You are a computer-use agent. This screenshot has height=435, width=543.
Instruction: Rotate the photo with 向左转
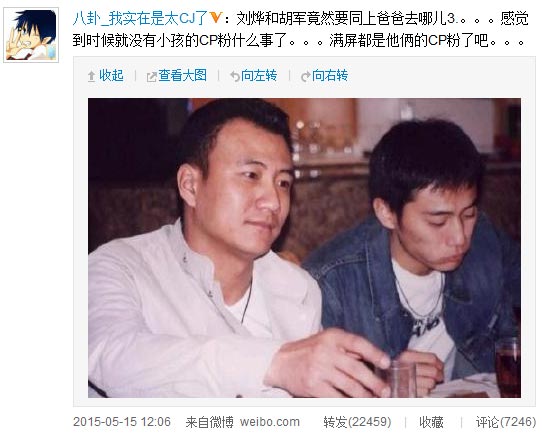tap(259, 76)
